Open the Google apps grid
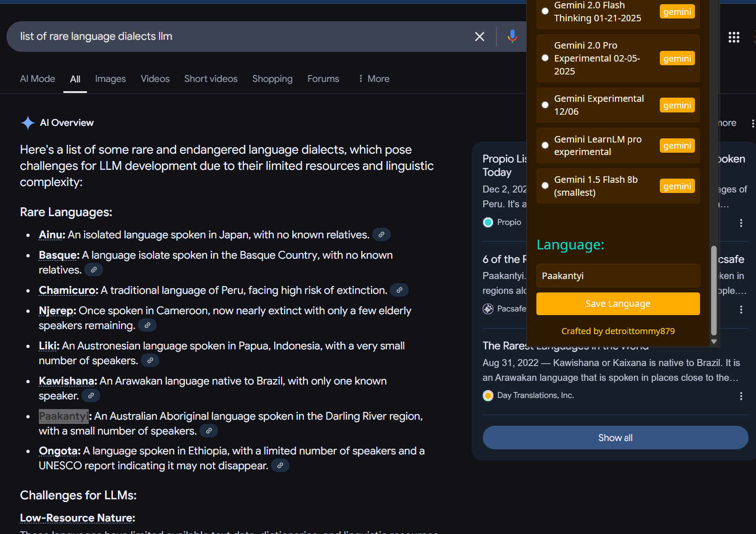 734,37
